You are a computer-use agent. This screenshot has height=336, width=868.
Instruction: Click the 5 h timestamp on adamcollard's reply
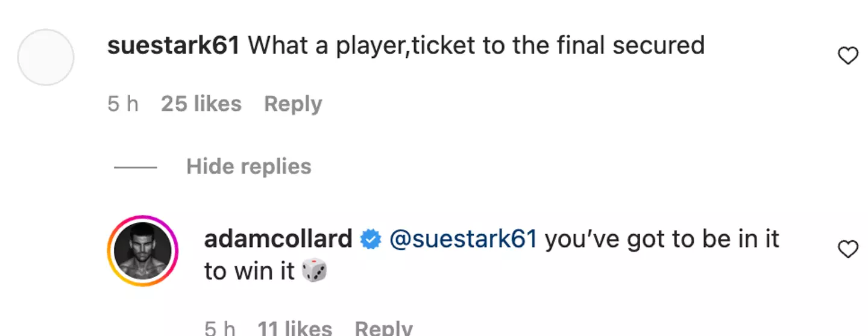click(220, 328)
